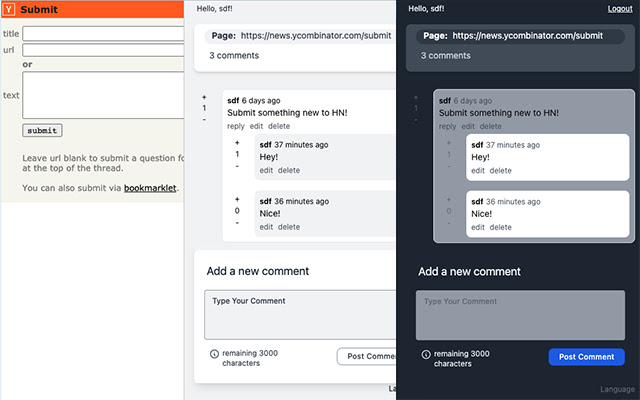The image size is (640, 400).
Task: Click the Y Combinator logo icon
Action: pos(9,9)
